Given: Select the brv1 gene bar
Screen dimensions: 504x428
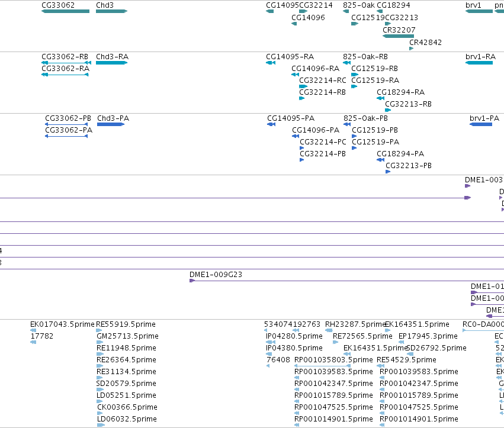Looking at the screenshot, I should coord(479,11).
